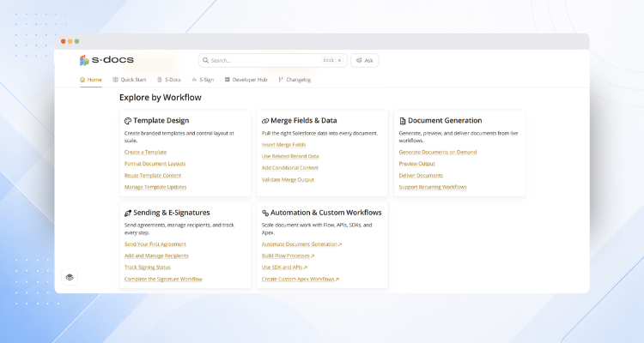Open Manage Template Updates link
Viewport: 644px width, 343px height.
click(x=155, y=187)
